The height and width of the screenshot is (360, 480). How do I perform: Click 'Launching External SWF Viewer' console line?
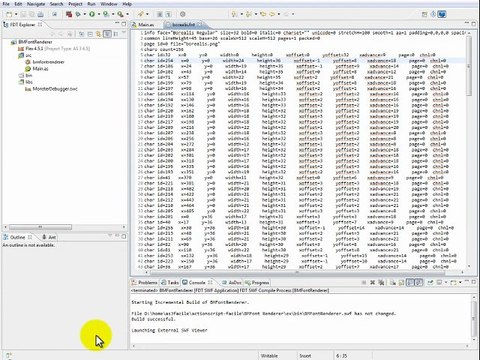pyautogui.click(x=169, y=330)
